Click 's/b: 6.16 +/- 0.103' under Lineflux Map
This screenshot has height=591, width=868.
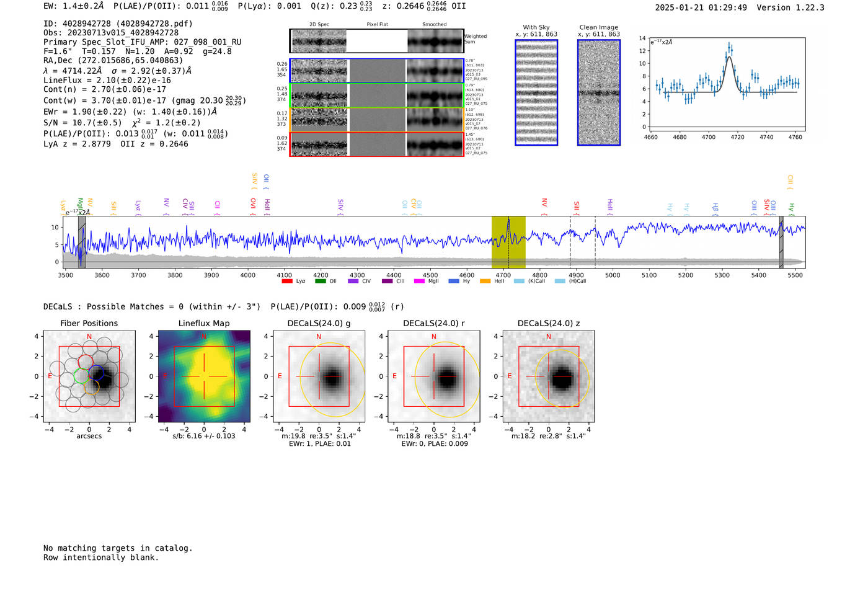pos(204,436)
